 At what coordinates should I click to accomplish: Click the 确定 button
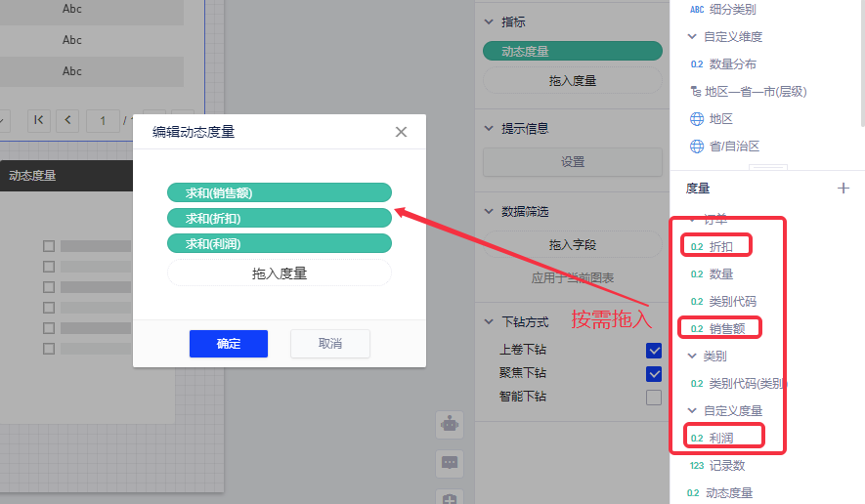[x=229, y=344]
